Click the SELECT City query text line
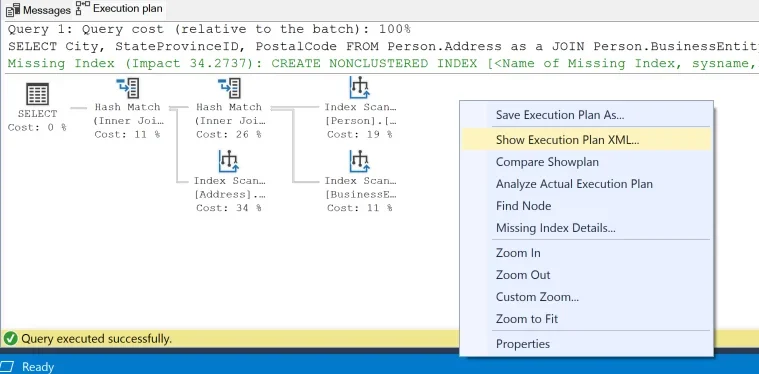The height and width of the screenshot is (374, 759). click(382, 46)
